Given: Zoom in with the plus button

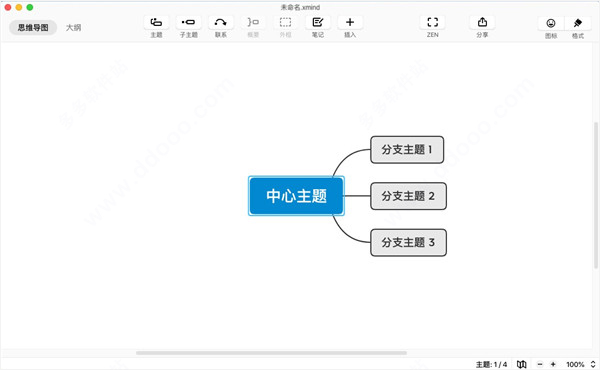Looking at the screenshot, I should point(553,364).
